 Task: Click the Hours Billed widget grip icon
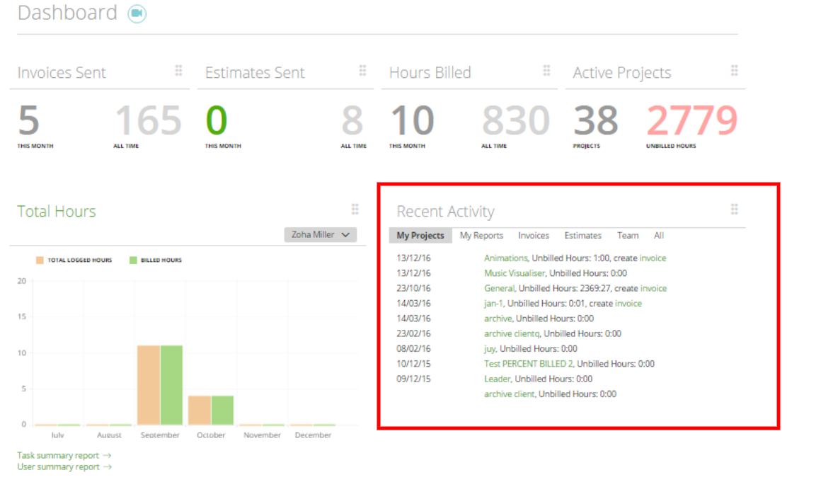pyautogui.click(x=546, y=70)
